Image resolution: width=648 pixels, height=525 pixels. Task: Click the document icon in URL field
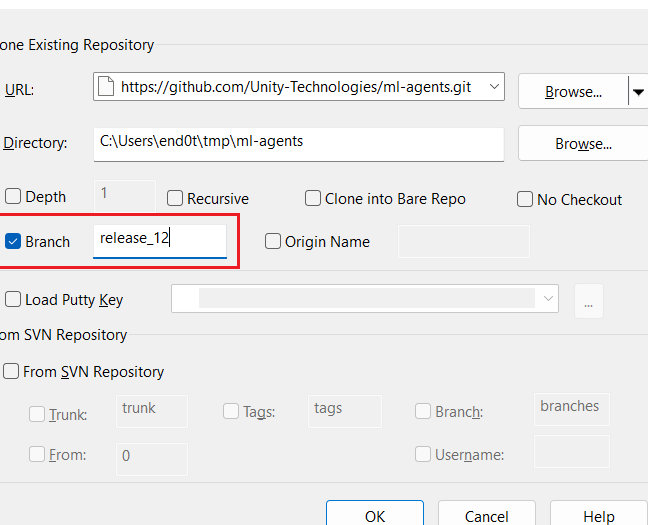107,87
